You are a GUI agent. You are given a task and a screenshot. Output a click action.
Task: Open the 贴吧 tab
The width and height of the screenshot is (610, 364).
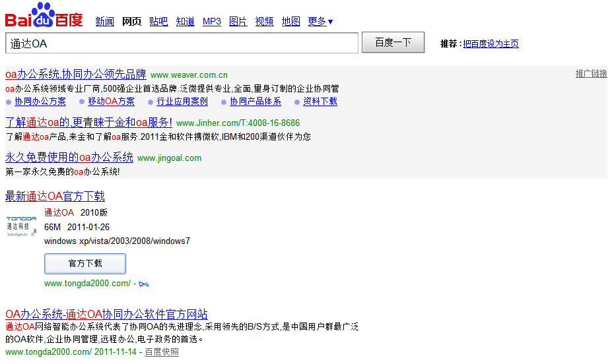(x=158, y=21)
